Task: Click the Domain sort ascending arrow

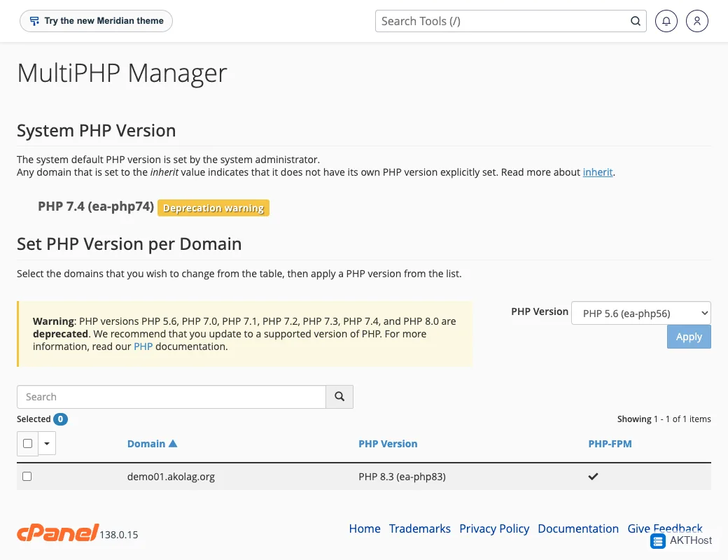Action: pyautogui.click(x=173, y=443)
